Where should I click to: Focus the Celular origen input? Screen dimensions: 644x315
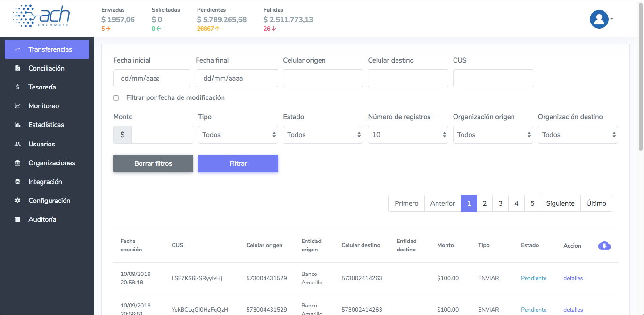[x=323, y=78]
